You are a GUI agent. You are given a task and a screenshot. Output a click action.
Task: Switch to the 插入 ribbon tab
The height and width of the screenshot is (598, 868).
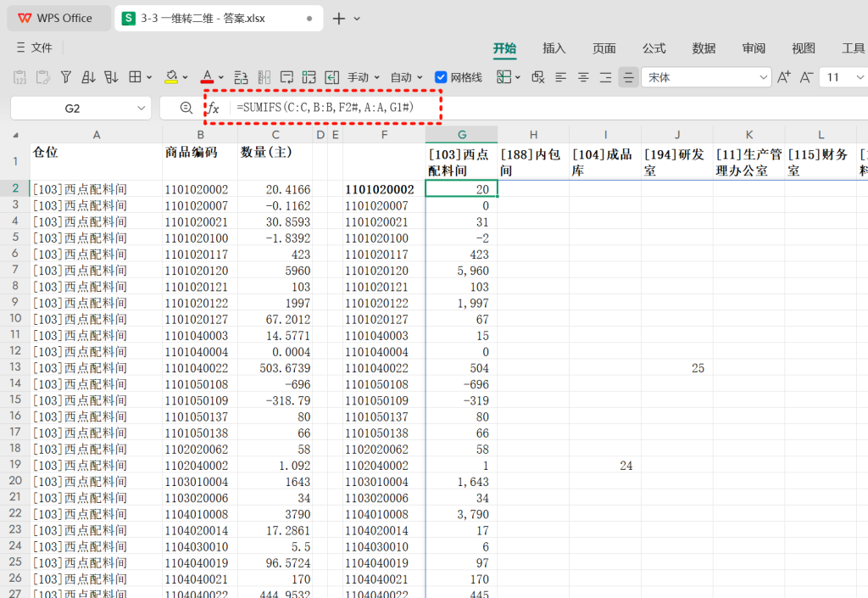554,48
